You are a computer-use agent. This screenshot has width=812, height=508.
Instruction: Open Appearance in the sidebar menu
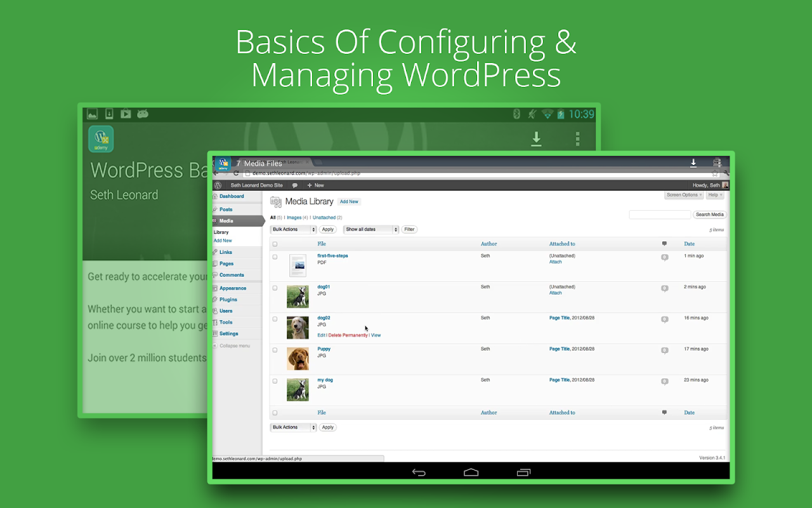pos(233,288)
